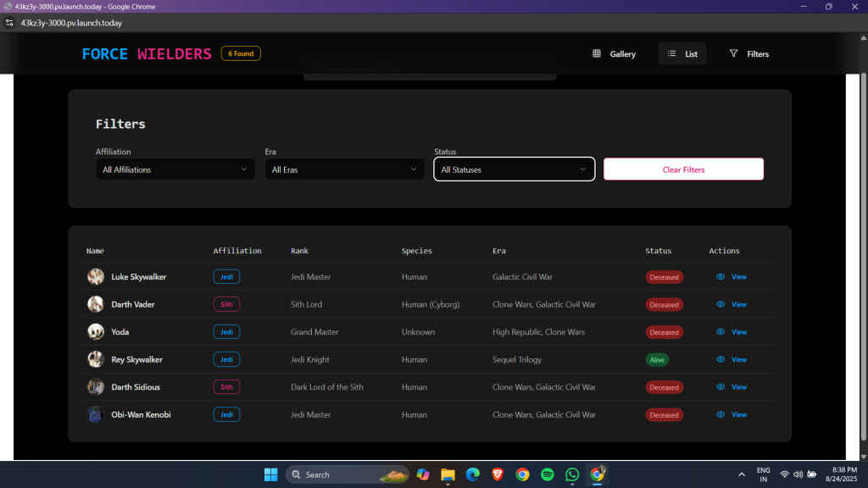
Task: Click the eye icon in Yoda's row
Action: 721,332
